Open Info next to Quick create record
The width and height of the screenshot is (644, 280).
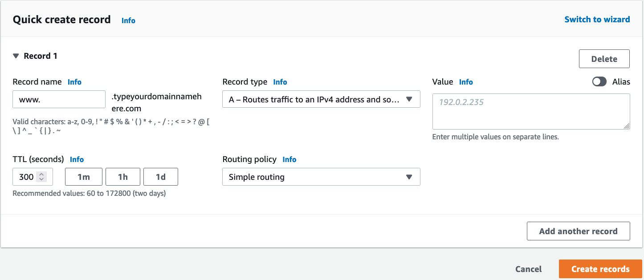(x=128, y=20)
